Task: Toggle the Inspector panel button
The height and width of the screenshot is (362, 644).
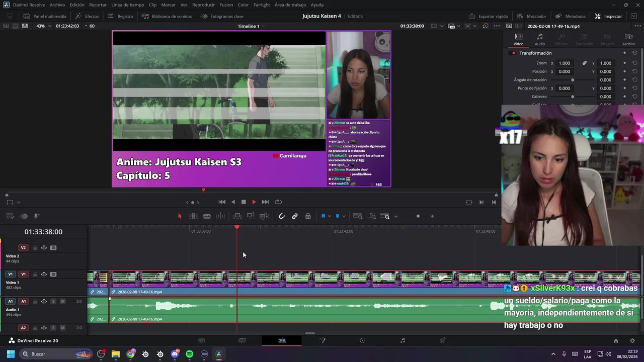Action: pos(608,16)
